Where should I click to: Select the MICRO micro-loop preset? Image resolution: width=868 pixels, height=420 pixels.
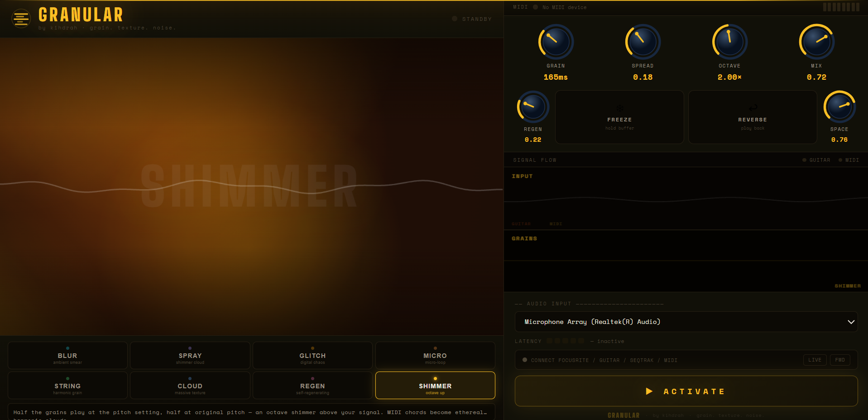point(435,356)
